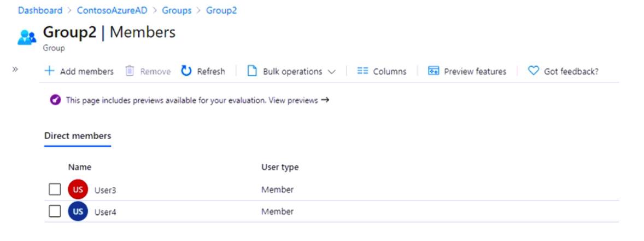Click the Columns layout icon

(x=362, y=71)
